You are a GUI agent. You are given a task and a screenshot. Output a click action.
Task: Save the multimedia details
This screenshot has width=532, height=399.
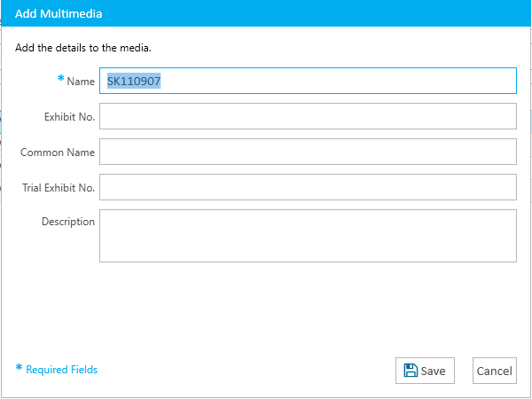click(425, 371)
